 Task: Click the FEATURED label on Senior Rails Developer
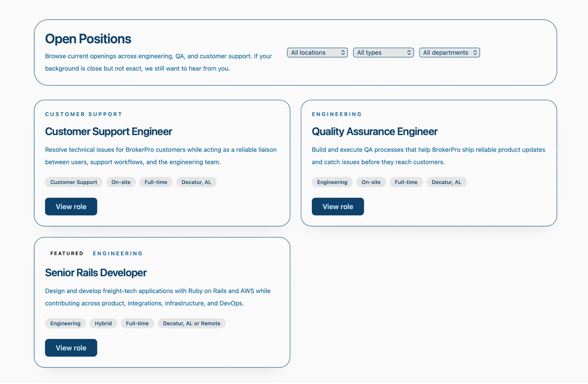[67, 253]
